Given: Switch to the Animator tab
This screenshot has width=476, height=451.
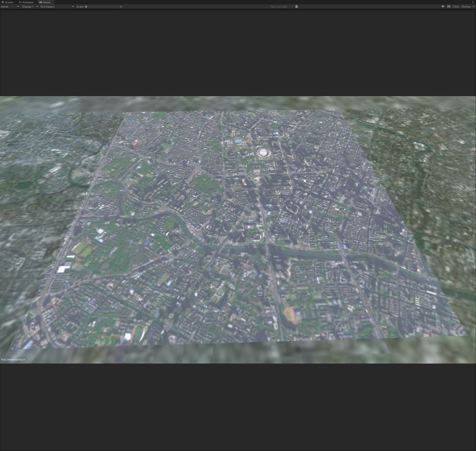Looking at the screenshot, I should (27, 2).
